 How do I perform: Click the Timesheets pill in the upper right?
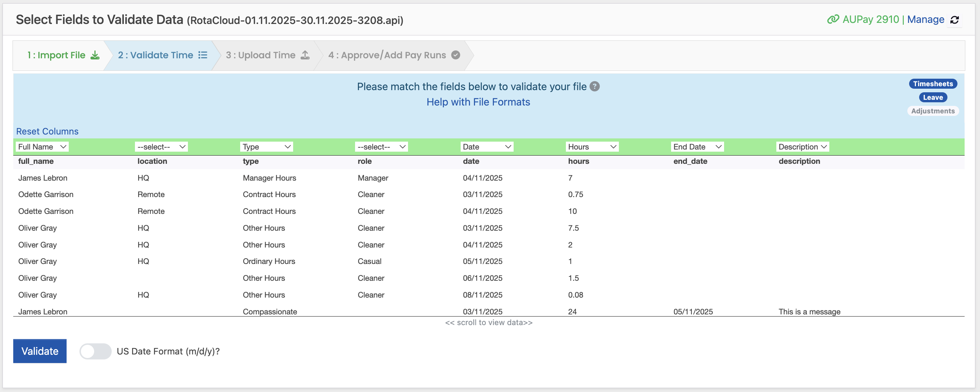coord(933,83)
